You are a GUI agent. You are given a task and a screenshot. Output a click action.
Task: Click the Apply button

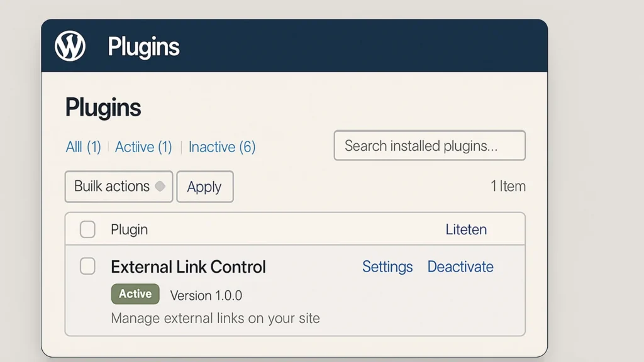(205, 187)
